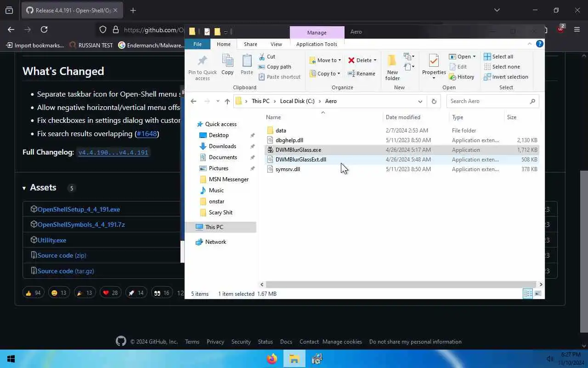Image resolution: width=588 pixels, height=368 pixels.
Task: Click Pin to Quick access in ribbon
Action: [x=202, y=68]
